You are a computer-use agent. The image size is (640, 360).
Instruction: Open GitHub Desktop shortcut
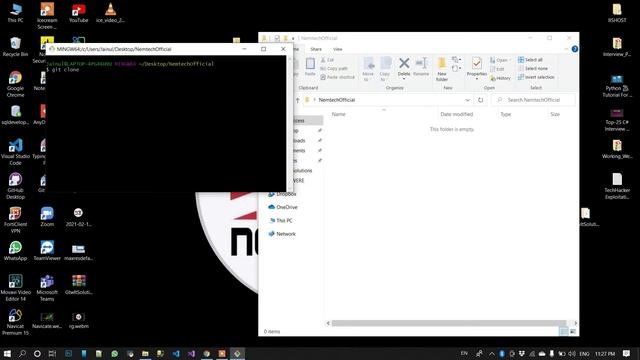pyautogui.click(x=15, y=186)
